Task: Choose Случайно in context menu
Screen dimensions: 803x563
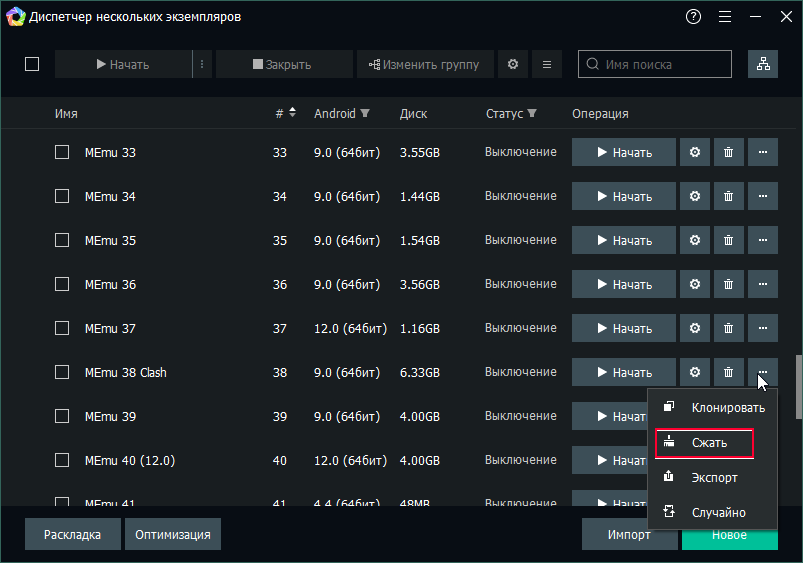Action: click(713, 512)
